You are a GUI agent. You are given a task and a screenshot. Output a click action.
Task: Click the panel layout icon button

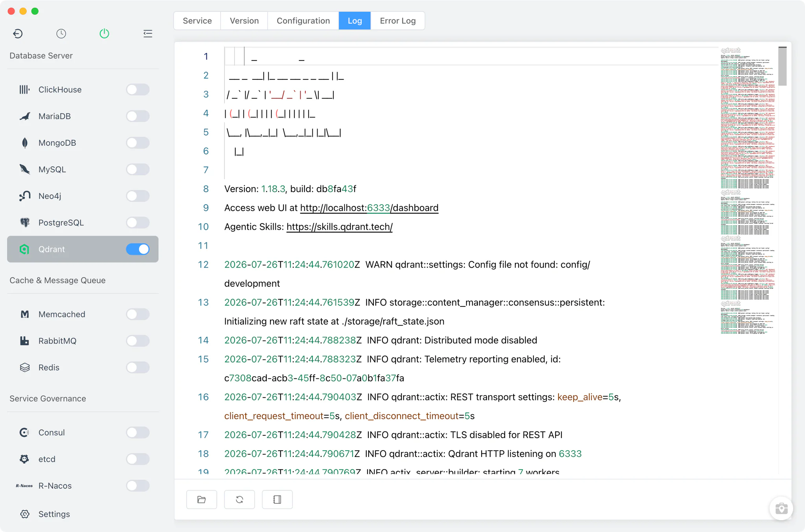point(277,499)
